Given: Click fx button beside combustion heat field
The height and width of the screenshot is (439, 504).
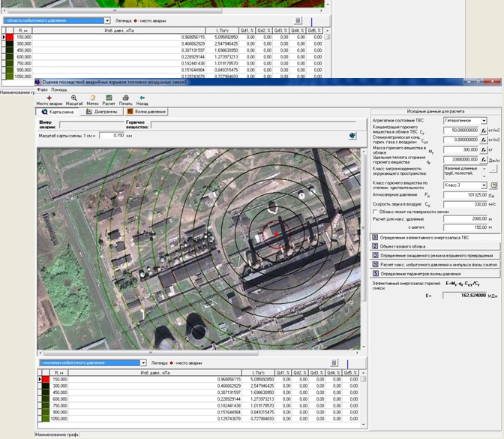Looking at the screenshot, I should click(x=484, y=161).
